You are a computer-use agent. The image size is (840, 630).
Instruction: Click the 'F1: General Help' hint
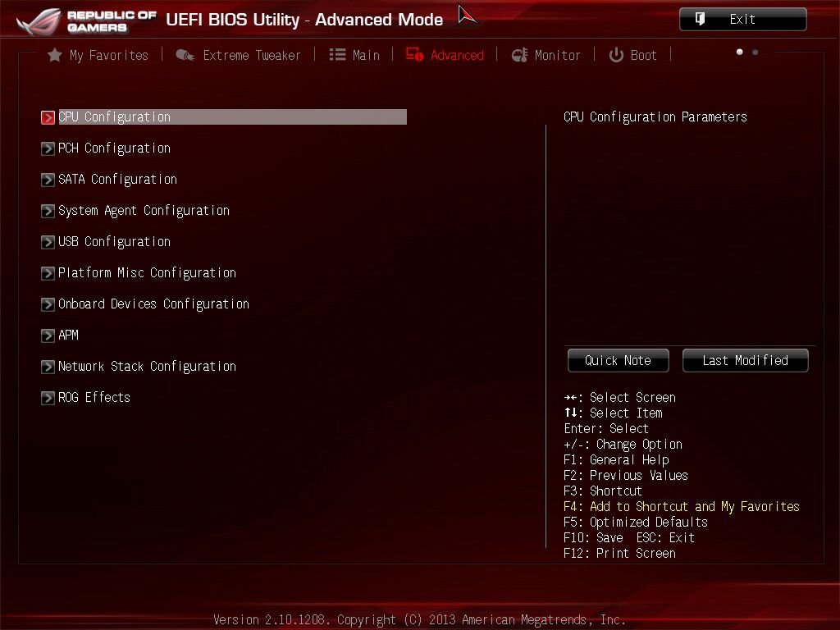click(x=616, y=459)
